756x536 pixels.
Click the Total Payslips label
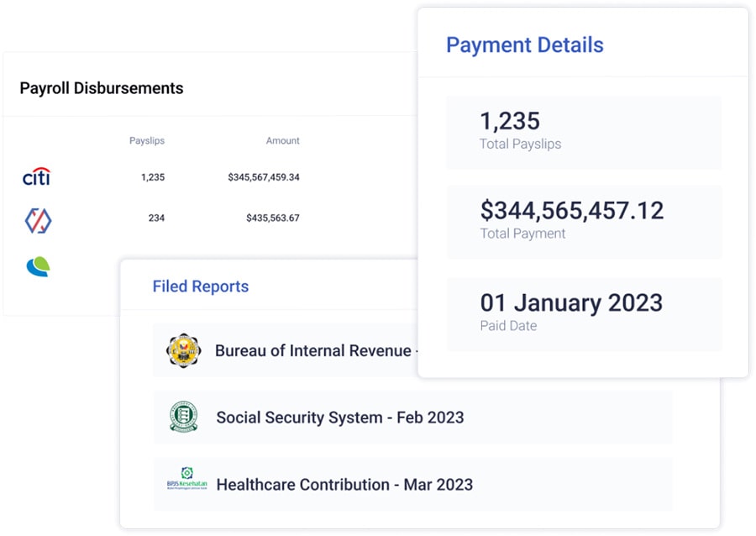tap(521, 145)
